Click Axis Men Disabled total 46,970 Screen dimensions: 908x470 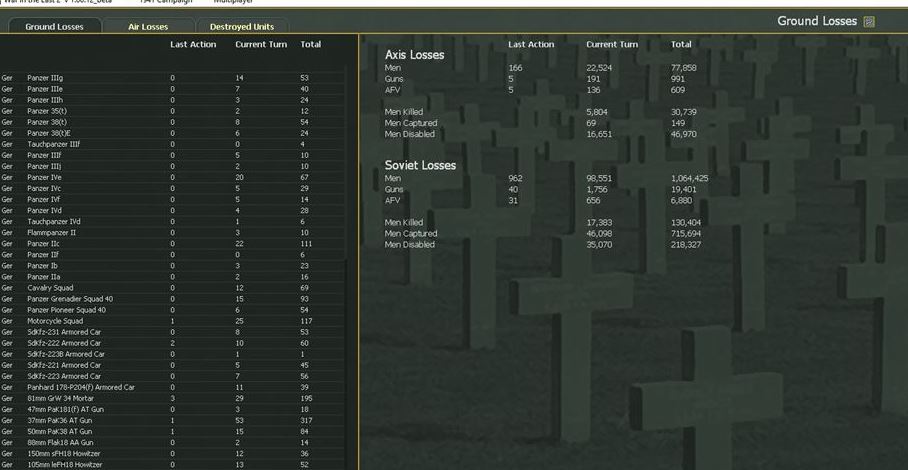(x=684, y=134)
